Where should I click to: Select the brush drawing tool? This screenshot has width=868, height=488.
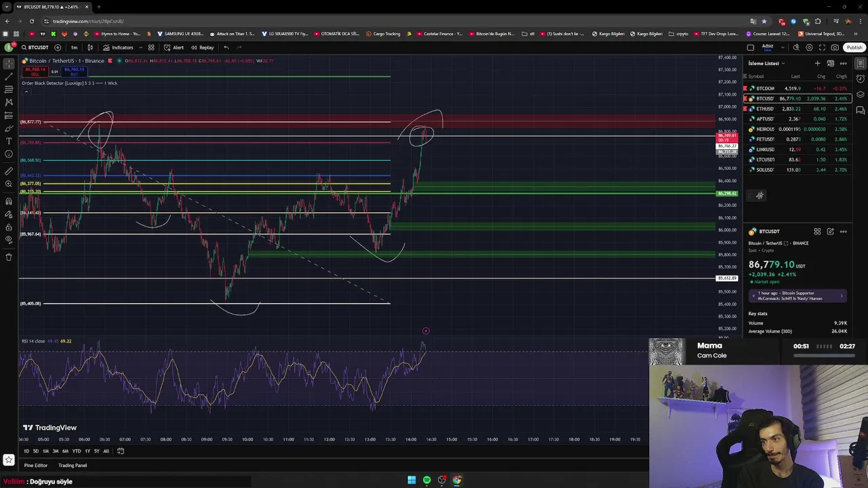tap(9, 128)
